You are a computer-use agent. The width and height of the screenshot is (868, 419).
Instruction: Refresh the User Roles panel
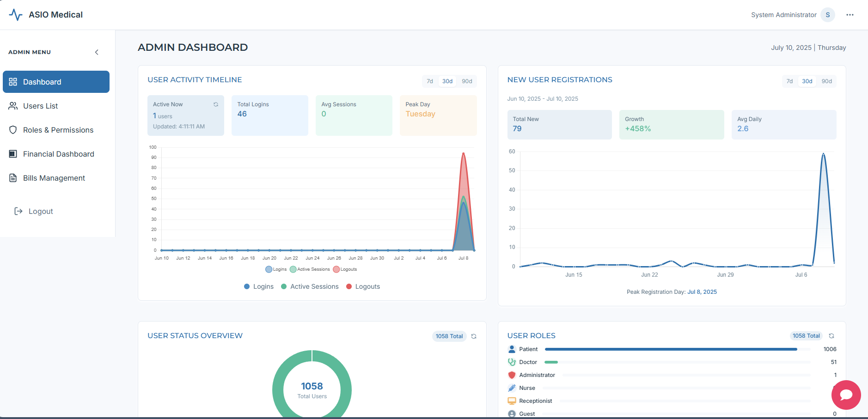point(831,336)
